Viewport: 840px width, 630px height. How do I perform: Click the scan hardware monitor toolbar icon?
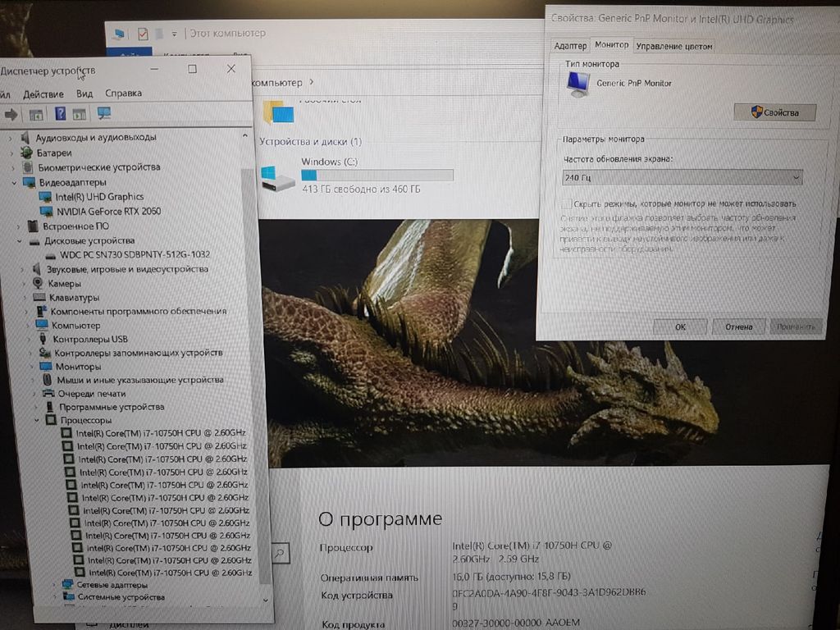coord(104,114)
